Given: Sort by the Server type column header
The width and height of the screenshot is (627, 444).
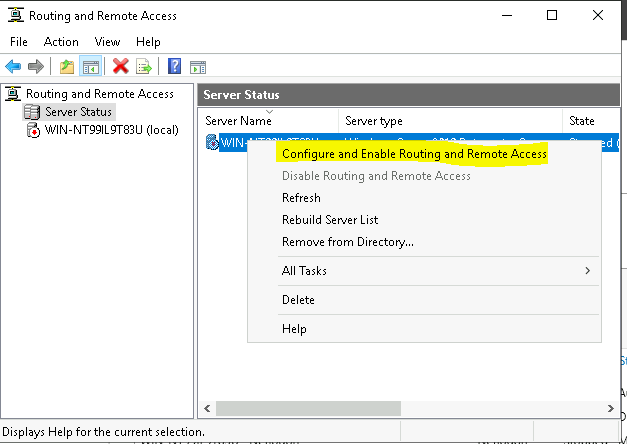Looking at the screenshot, I should pos(451,120).
